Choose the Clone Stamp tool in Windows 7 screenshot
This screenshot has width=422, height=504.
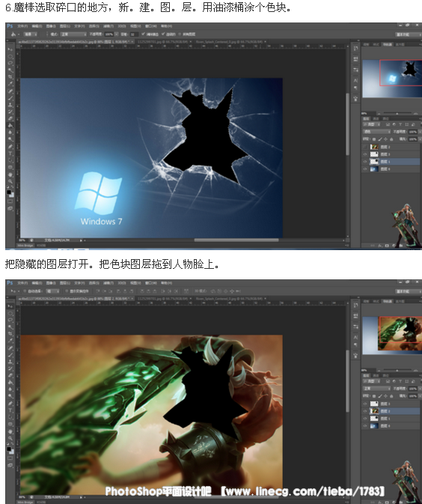click(x=10, y=105)
